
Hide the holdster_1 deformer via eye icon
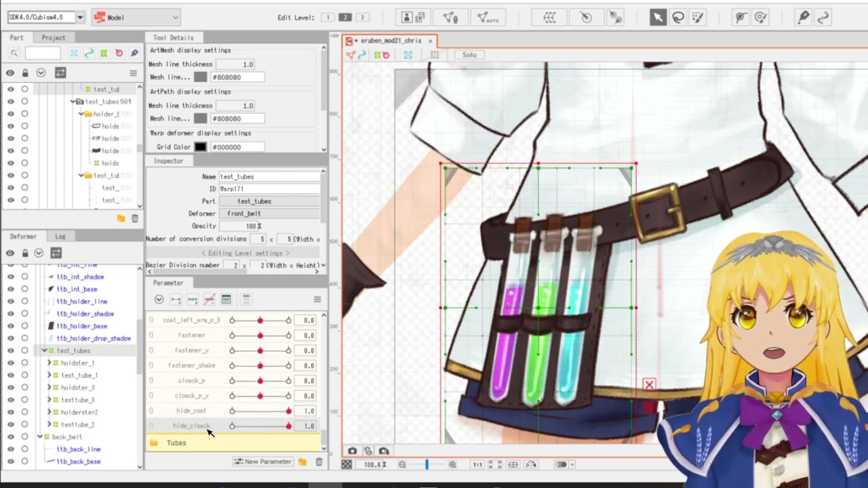[10, 363]
